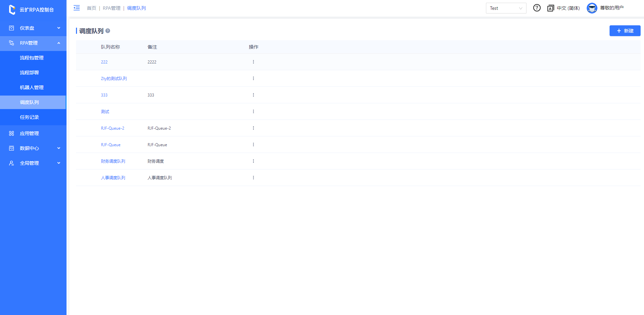Expand the 数据中心 sidebar menu
644x315 pixels.
coord(33,148)
